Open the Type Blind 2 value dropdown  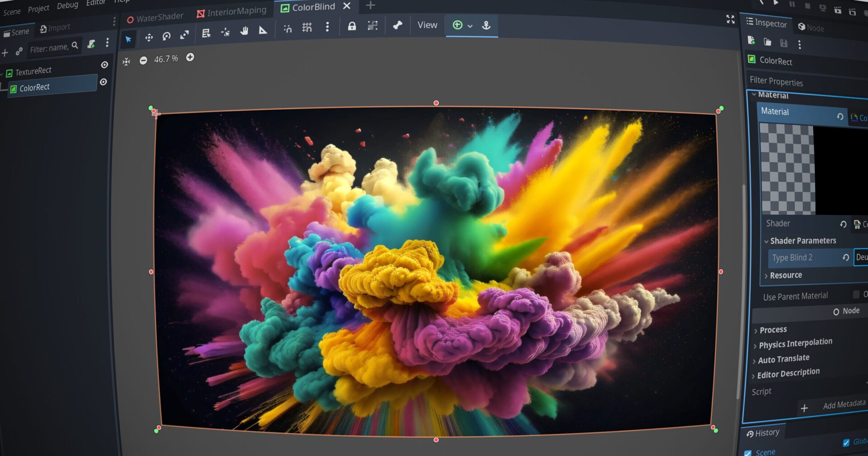click(x=861, y=257)
